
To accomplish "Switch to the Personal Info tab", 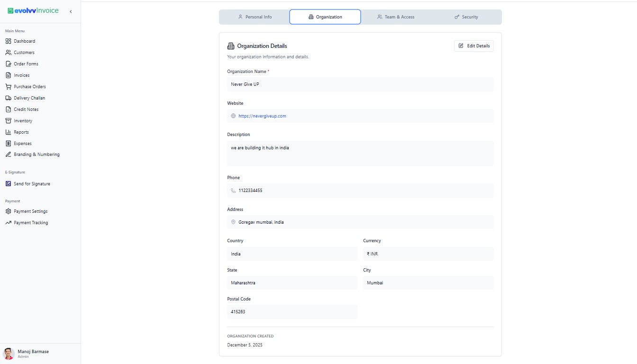I will [255, 17].
